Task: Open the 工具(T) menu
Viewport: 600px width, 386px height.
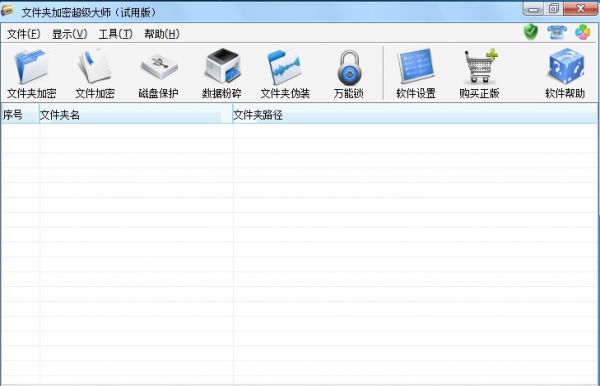Action: (x=116, y=34)
